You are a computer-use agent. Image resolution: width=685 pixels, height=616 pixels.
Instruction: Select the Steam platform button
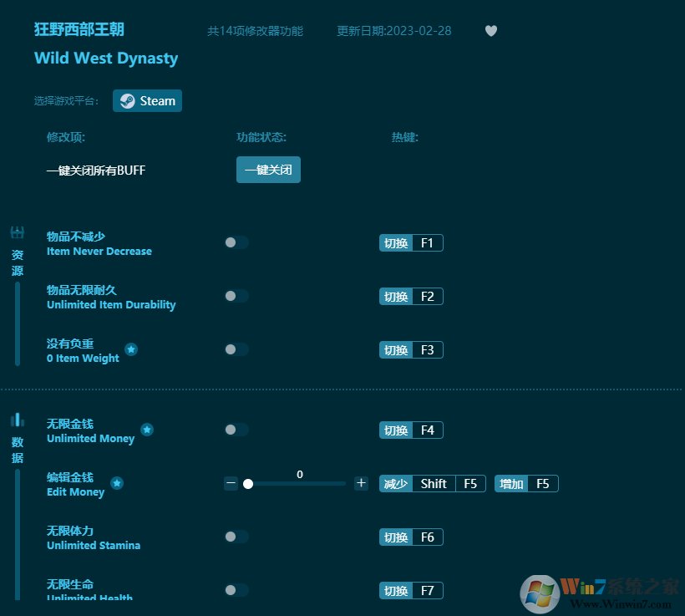(x=147, y=100)
